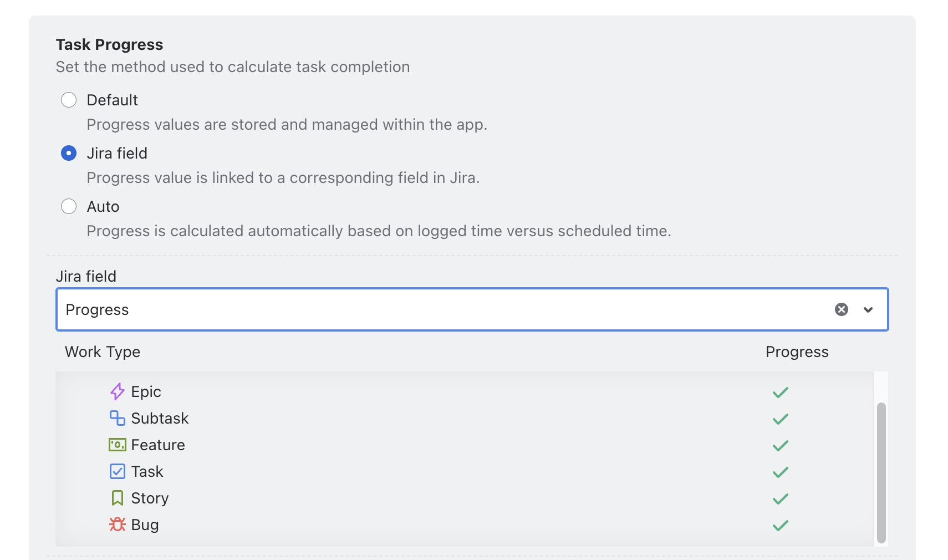Viewport: 948px width, 560px height.
Task: Click the Story bookmark icon
Action: coord(117,498)
